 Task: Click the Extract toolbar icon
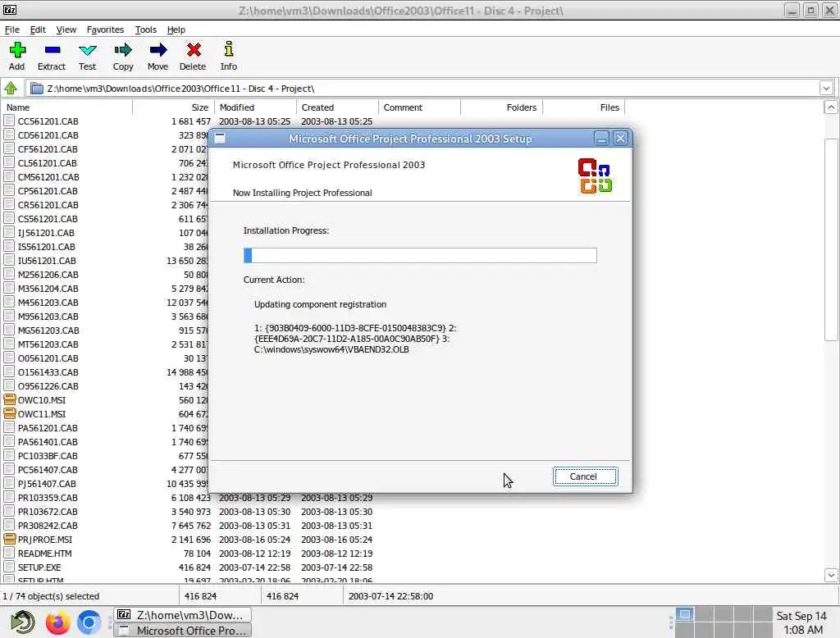click(52, 50)
